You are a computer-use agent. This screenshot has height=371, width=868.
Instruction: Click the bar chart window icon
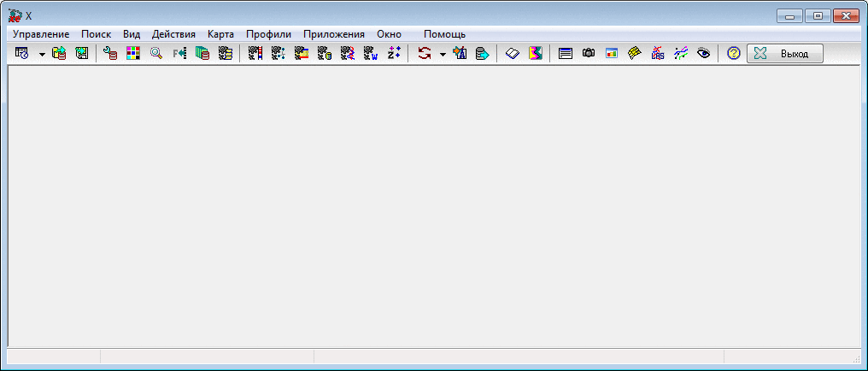click(x=611, y=54)
